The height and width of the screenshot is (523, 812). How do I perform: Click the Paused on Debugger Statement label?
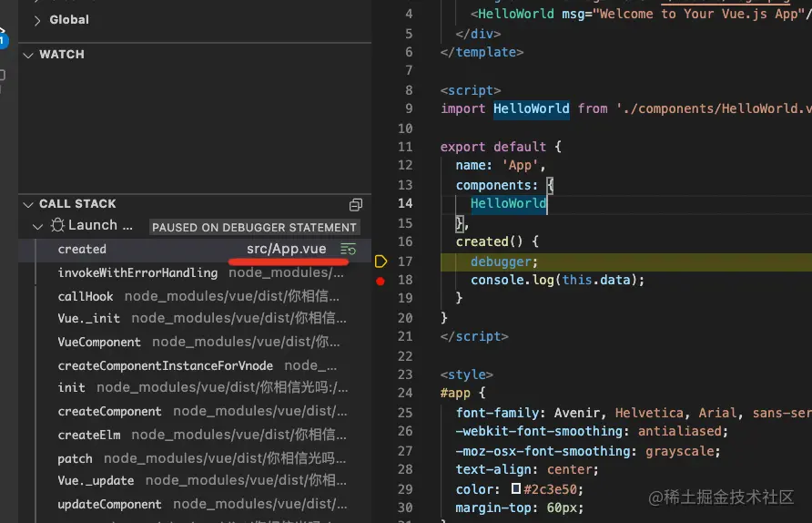(254, 227)
